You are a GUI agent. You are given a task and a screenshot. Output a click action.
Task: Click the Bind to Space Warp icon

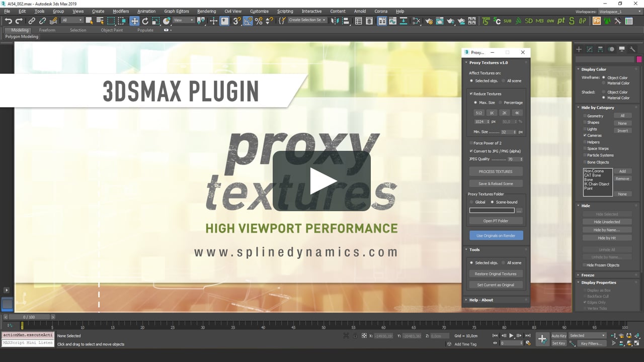(53, 21)
